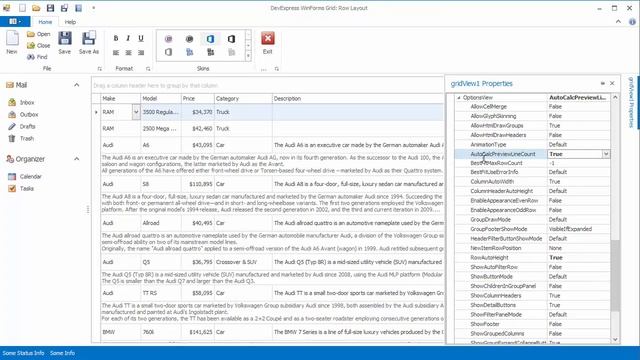Collapse the OptionsView property category

[459, 98]
